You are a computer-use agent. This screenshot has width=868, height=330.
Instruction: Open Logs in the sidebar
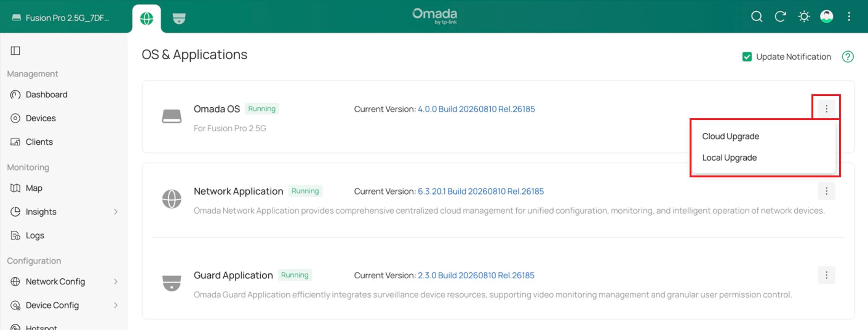coord(35,235)
